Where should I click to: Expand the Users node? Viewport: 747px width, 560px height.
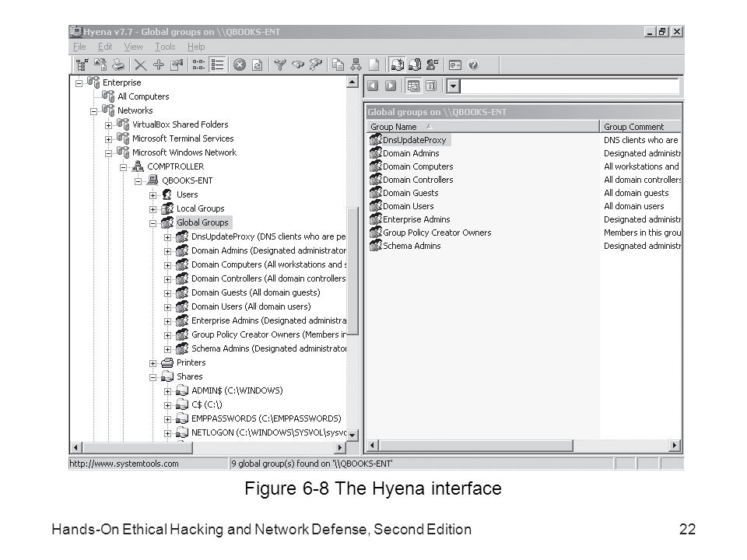[153, 195]
